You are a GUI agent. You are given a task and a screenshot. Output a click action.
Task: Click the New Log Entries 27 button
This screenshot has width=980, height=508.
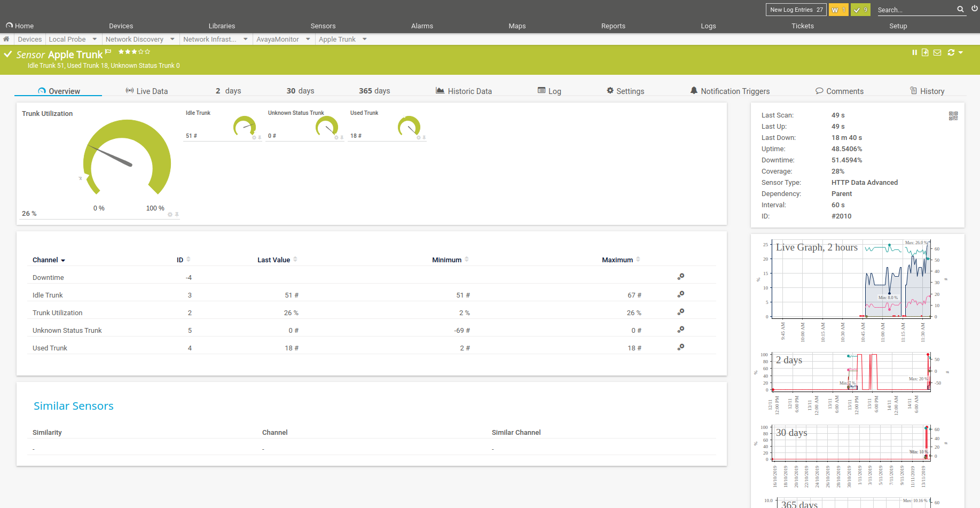796,10
